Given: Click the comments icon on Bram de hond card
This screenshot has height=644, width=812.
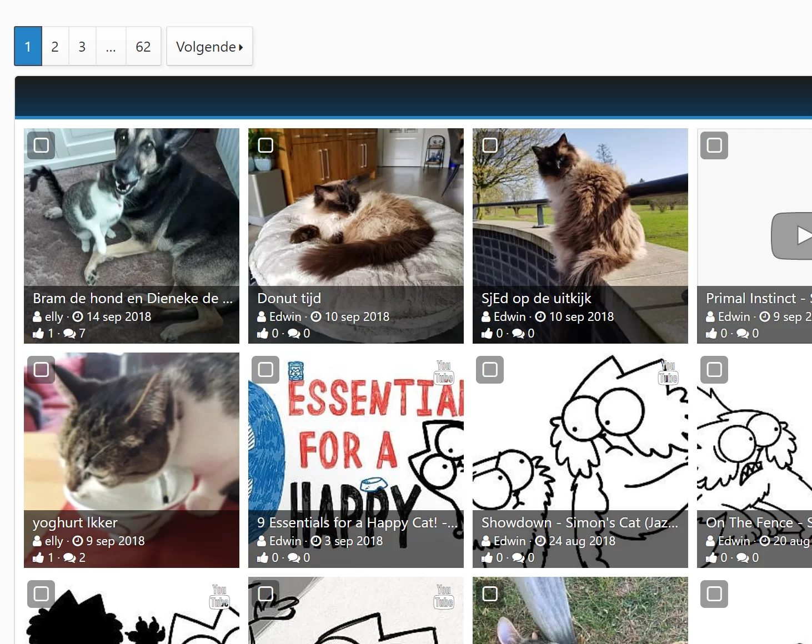Looking at the screenshot, I should (69, 333).
